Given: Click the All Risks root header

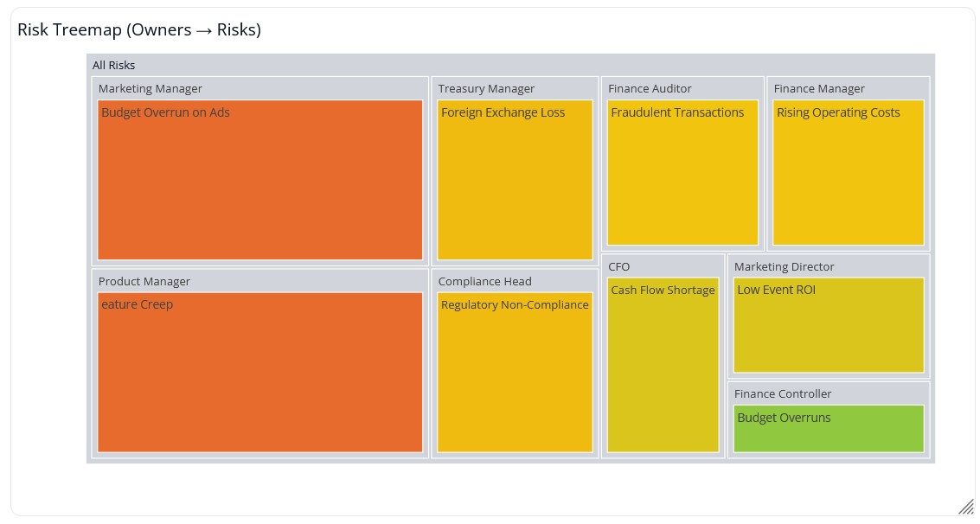Looking at the screenshot, I should tap(114, 65).
